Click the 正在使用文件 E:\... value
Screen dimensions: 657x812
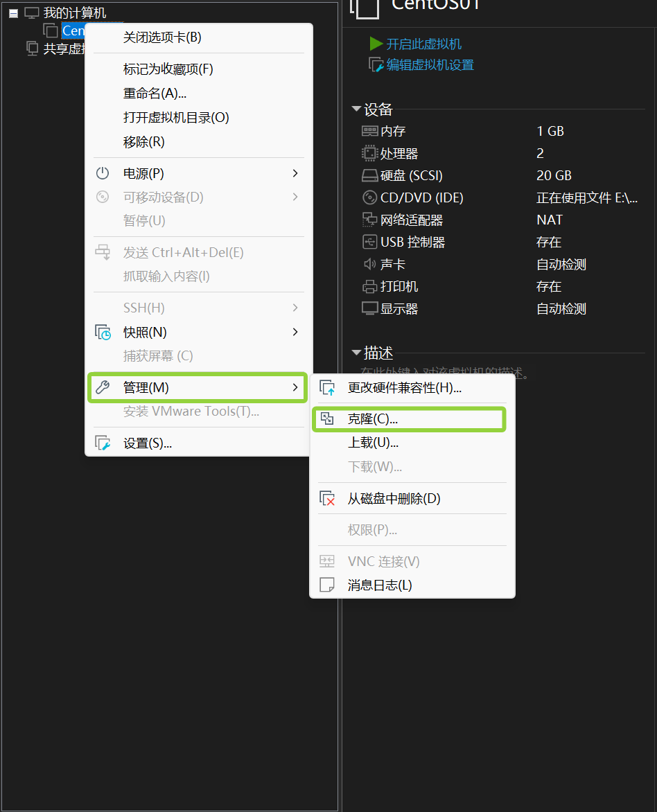pyautogui.click(x=587, y=198)
